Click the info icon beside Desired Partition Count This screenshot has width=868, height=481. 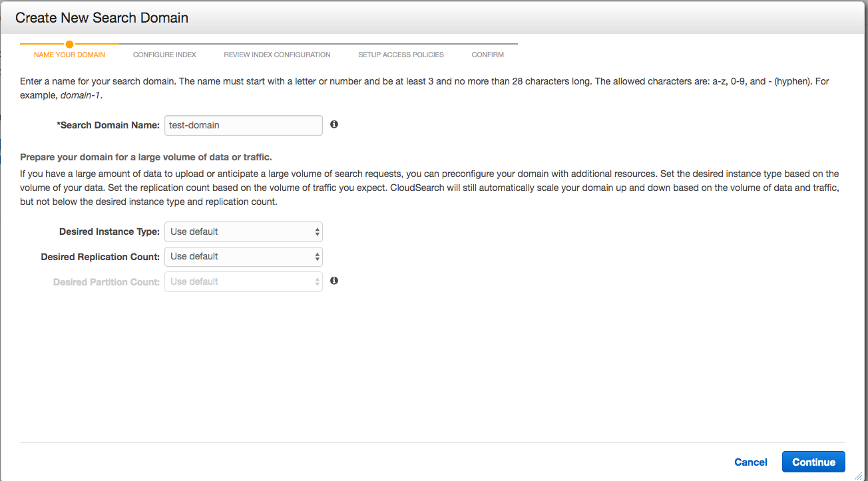coord(334,281)
